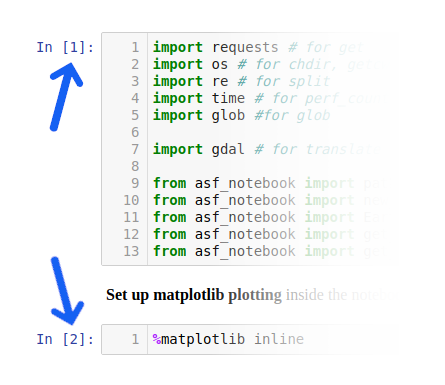Click line number 6 in gutter
This screenshot has width=445, height=385.
tap(135, 132)
